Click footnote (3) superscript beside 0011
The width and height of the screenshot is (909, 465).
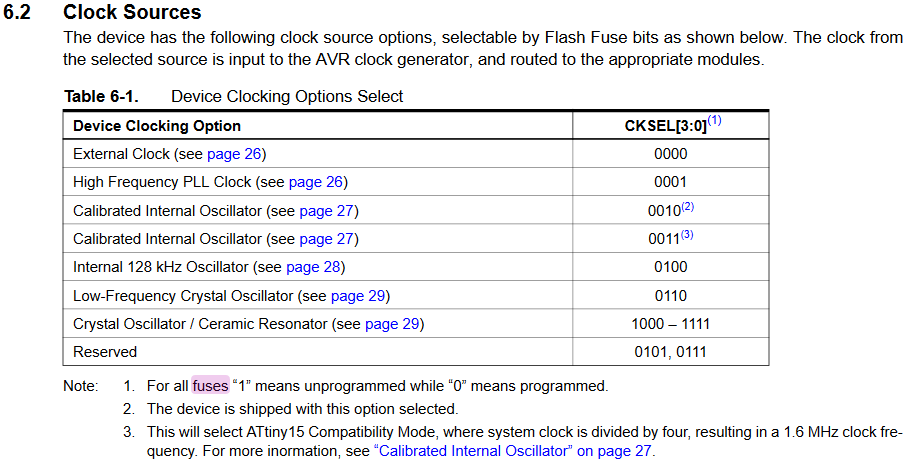687,235
